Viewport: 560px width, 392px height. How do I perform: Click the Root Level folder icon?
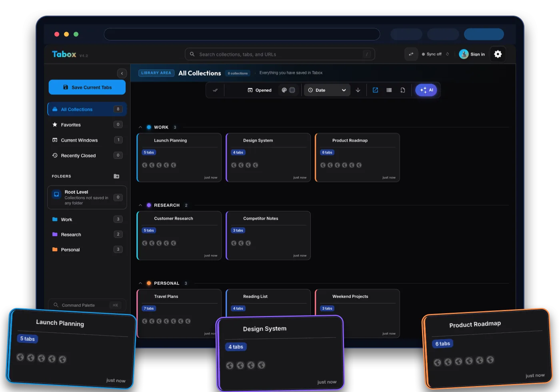[x=56, y=194]
